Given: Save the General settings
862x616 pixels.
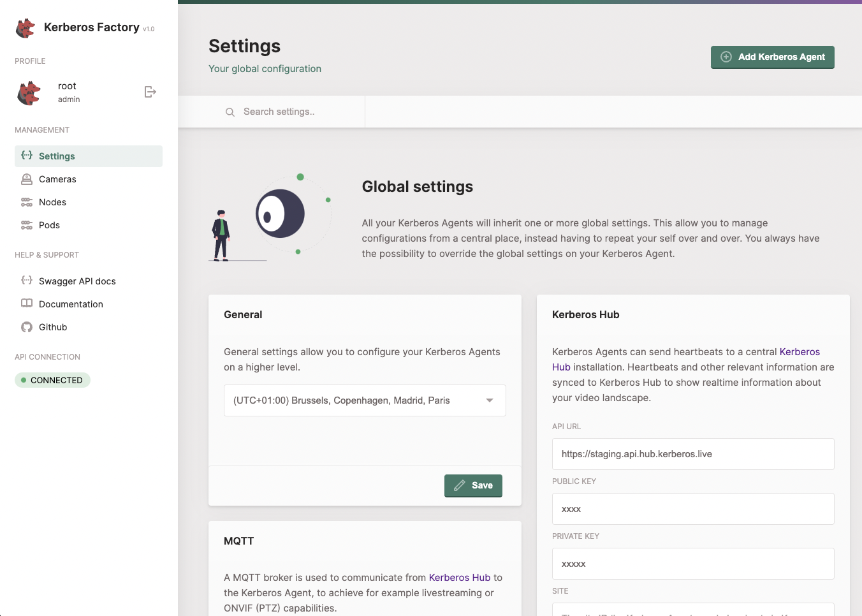Looking at the screenshot, I should [x=473, y=485].
